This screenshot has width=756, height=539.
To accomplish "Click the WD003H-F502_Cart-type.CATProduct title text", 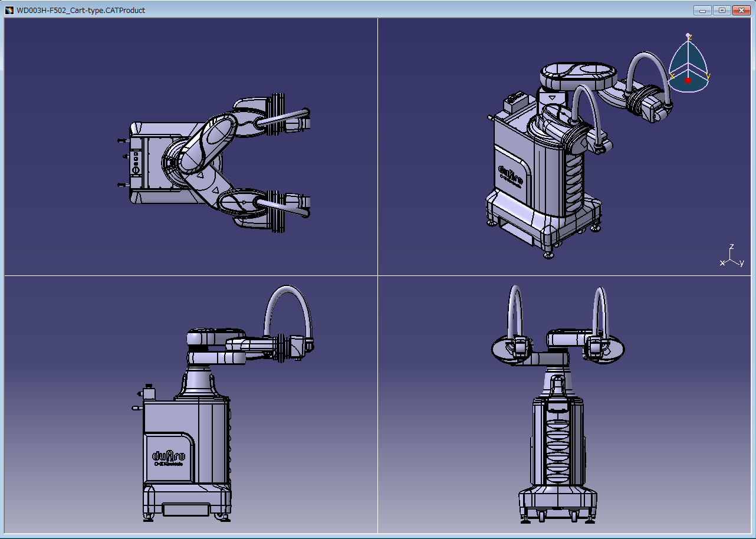I will tap(81, 10).
